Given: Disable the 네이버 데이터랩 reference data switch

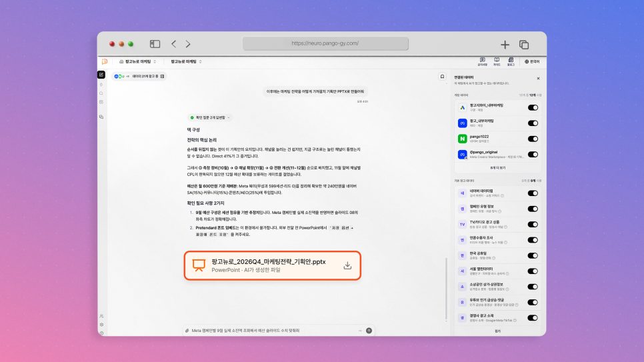Looking at the screenshot, I should [x=533, y=193].
